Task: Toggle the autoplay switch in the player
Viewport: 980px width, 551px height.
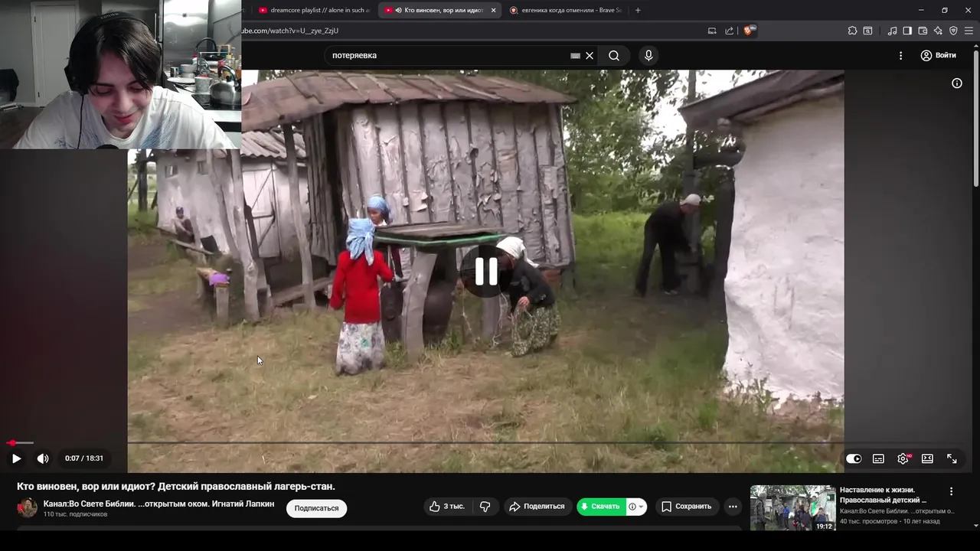Action: click(x=854, y=458)
